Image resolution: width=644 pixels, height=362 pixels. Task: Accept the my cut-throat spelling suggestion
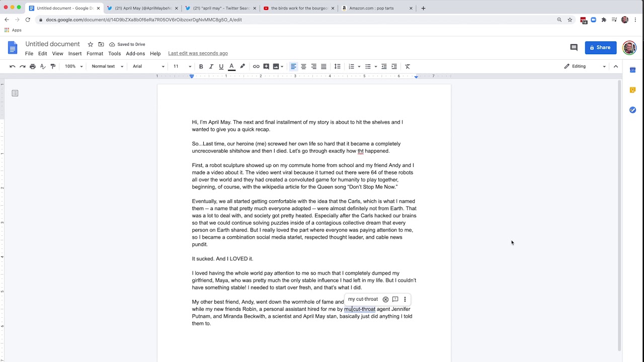[x=363, y=299]
